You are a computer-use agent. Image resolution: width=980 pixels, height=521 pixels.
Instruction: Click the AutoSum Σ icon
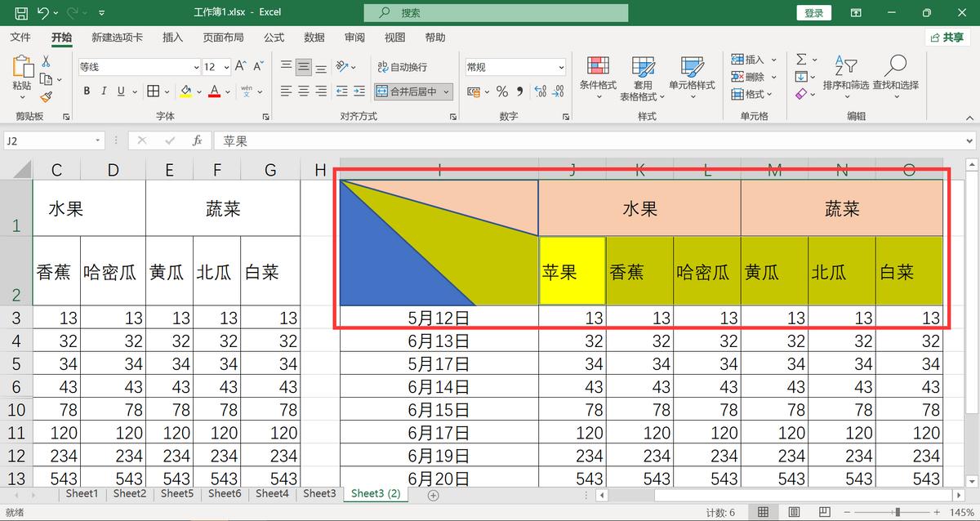point(801,58)
